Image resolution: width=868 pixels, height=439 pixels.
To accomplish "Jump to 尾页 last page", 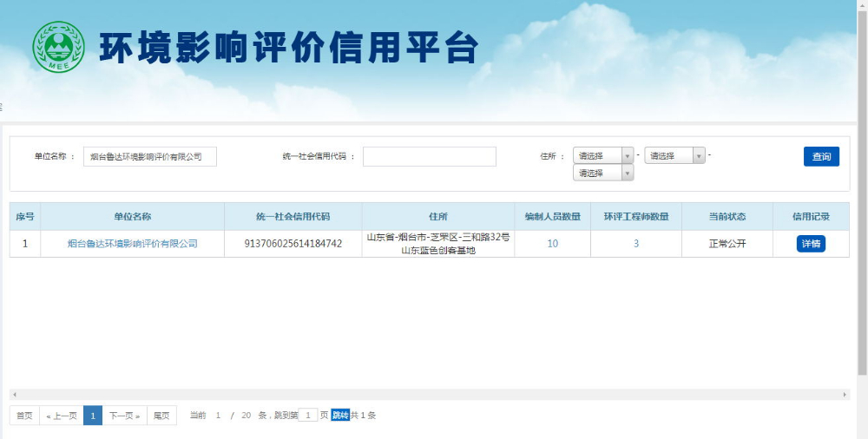I will pyautogui.click(x=161, y=416).
